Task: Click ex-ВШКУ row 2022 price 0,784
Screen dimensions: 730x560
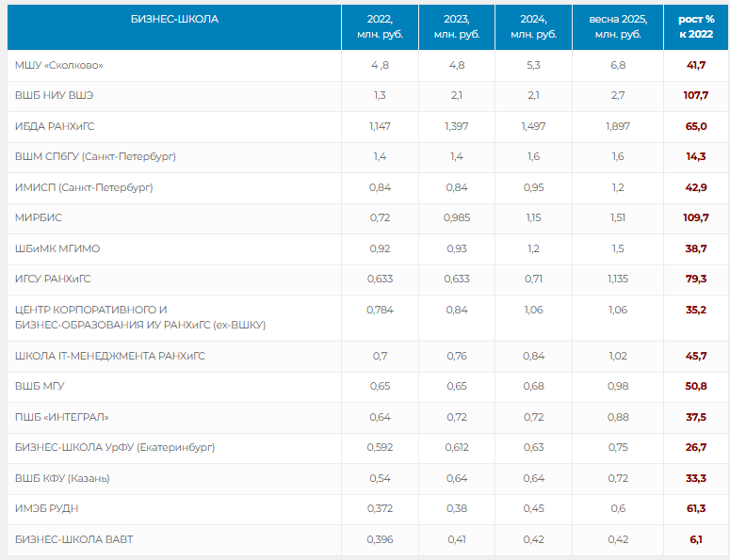Action: pyautogui.click(x=380, y=310)
